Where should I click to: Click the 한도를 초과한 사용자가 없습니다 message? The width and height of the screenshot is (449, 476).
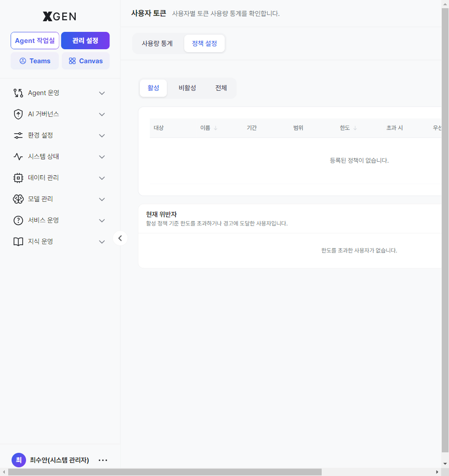[359, 251]
